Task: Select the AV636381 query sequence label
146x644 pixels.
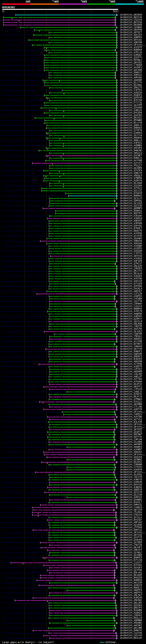Action: (8, 8)
